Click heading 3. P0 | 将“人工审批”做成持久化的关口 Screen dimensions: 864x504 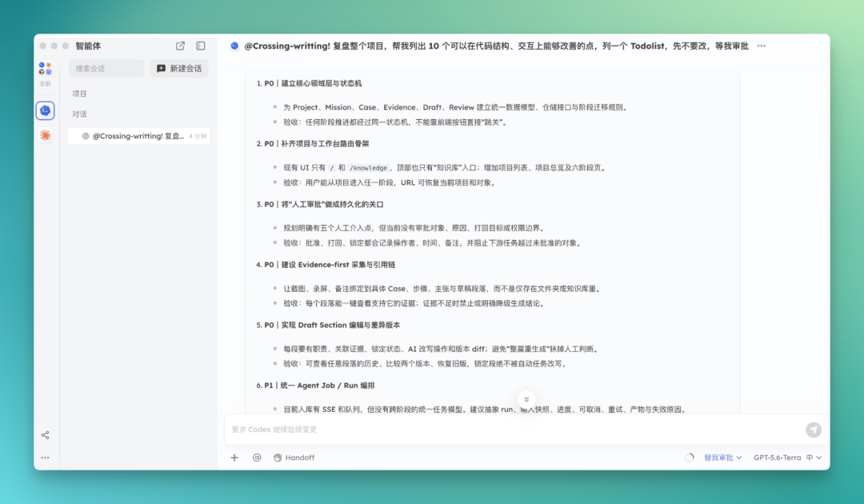[319, 204]
